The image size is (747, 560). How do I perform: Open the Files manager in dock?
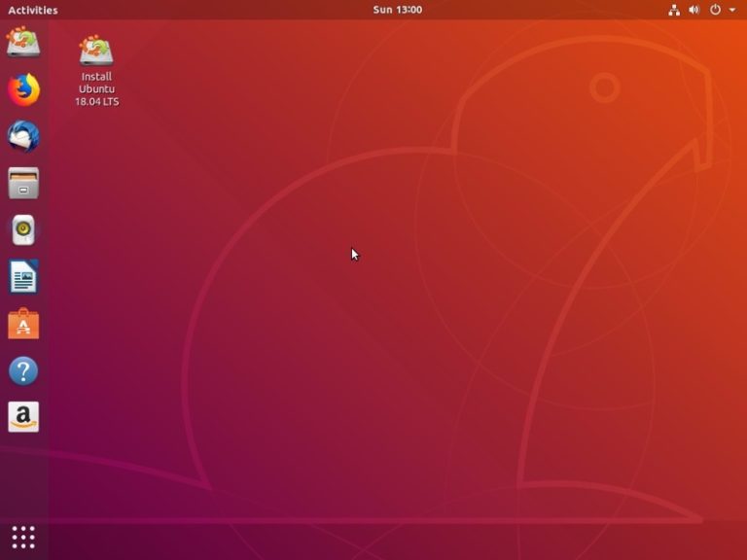pos(23,184)
